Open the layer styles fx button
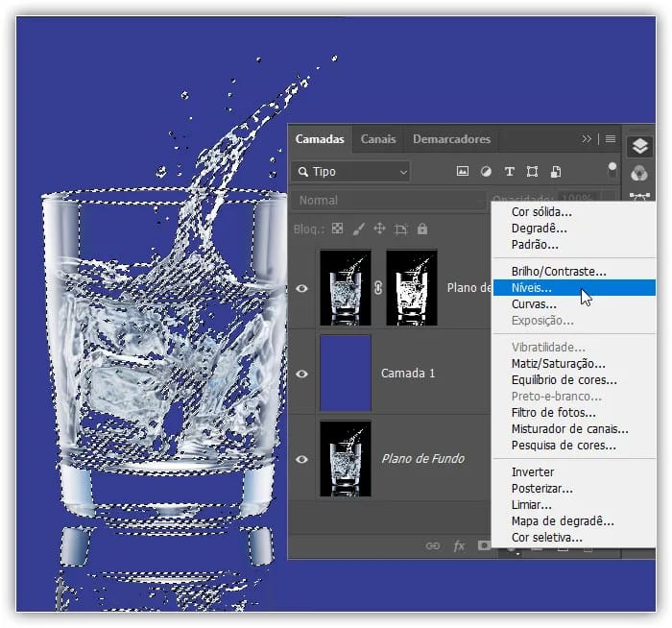This screenshot has width=672, height=628. [x=459, y=545]
